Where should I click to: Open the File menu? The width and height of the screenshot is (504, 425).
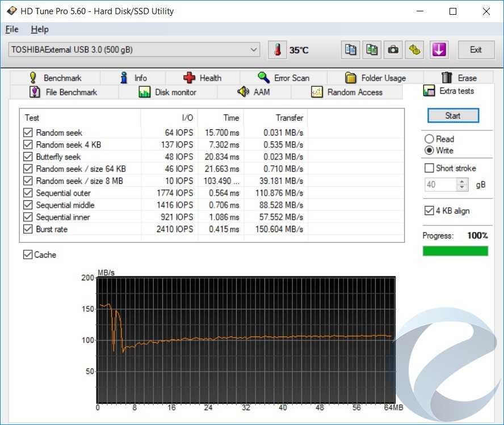coord(12,30)
